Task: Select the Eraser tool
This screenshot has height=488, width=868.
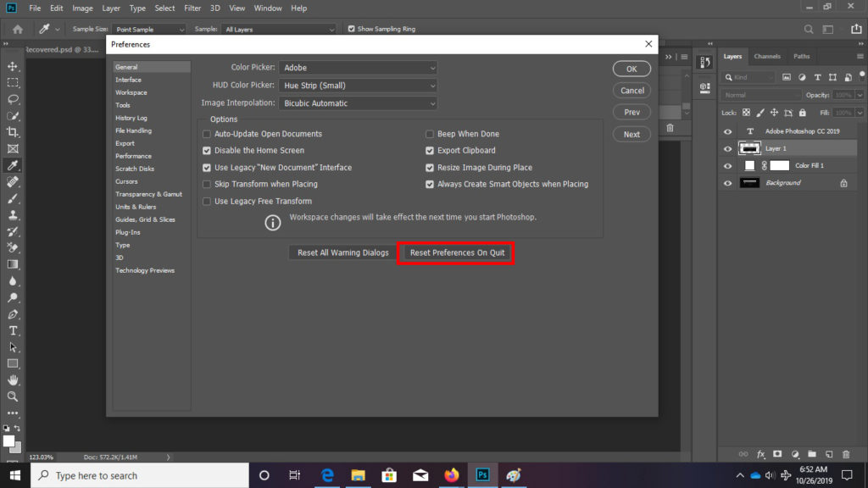Action: tap(13, 248)
